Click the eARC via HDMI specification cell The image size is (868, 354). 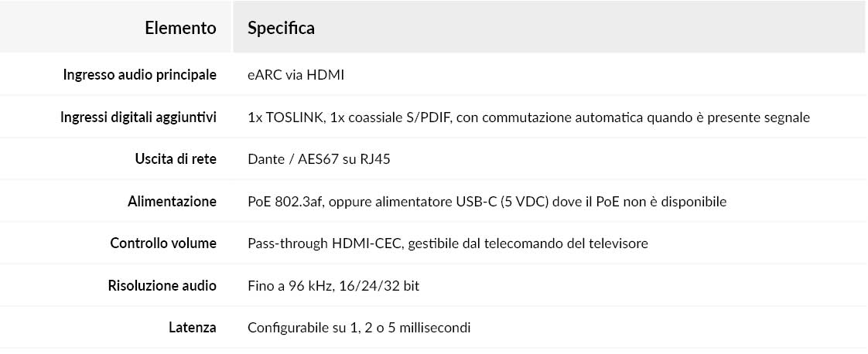(x=296, y=75)
